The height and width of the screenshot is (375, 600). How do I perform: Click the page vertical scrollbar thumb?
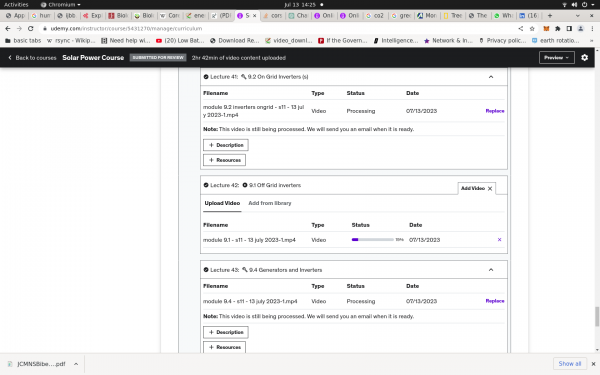[x=597, y=316]
